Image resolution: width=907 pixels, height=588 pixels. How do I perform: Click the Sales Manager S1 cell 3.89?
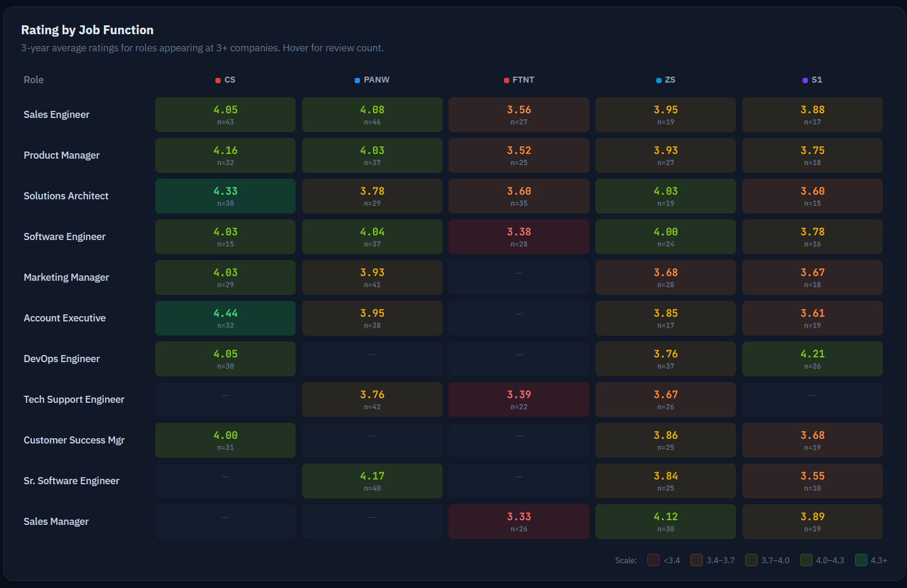(813, 521)
